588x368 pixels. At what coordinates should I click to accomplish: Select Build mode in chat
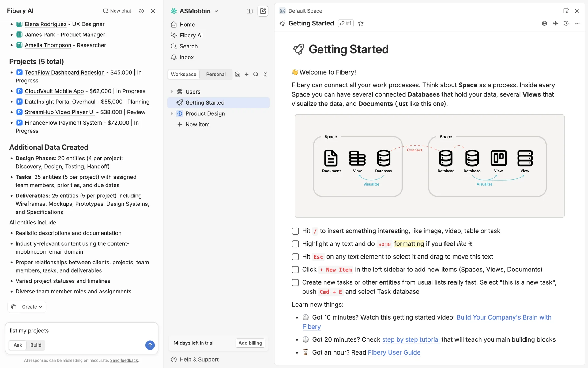click(x=36, y=345)
